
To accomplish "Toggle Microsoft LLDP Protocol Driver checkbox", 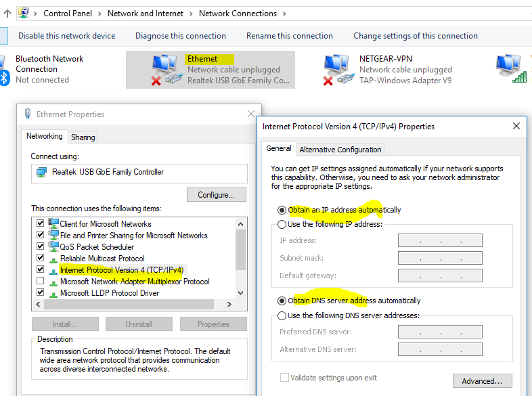I will coord(40,292).
